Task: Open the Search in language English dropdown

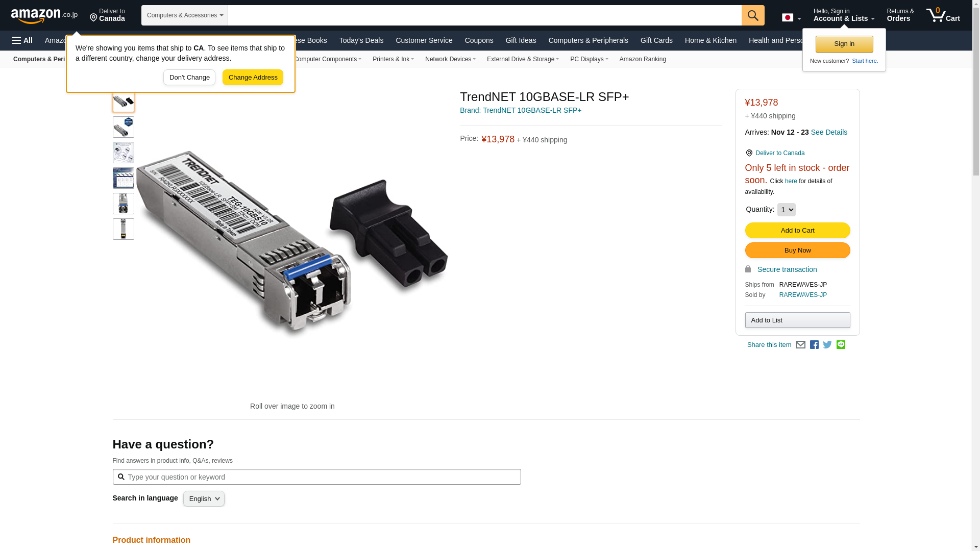Action: pos(204,499)
